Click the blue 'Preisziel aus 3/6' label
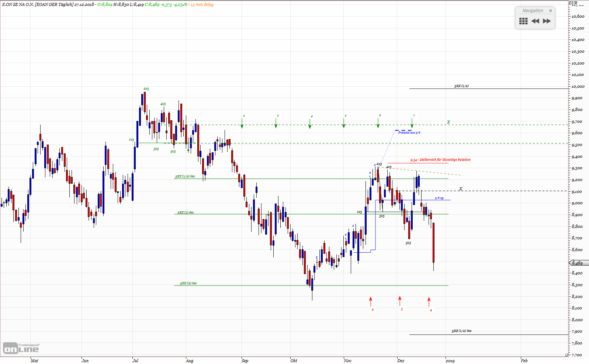 pos(409,132)
